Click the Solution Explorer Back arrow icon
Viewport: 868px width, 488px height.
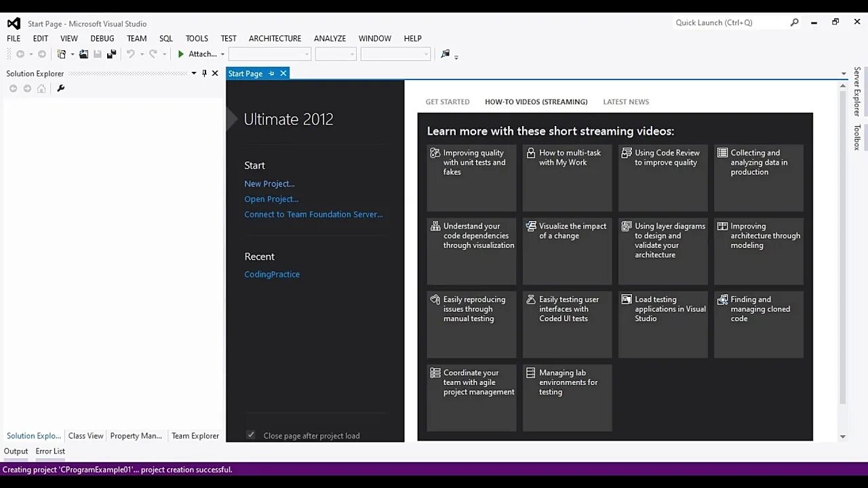pos(13,88)
